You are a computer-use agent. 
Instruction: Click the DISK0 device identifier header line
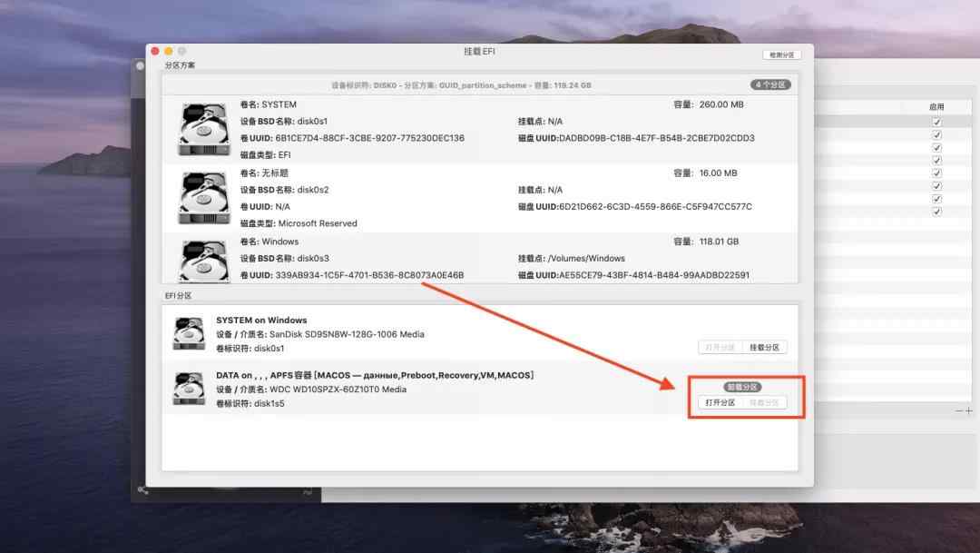click(461, 85)
